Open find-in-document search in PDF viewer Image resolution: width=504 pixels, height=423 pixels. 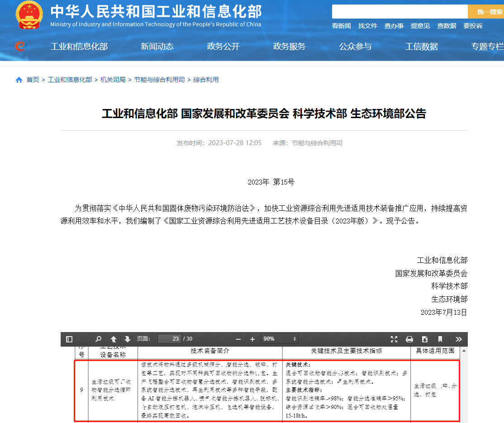coord(98,339)
